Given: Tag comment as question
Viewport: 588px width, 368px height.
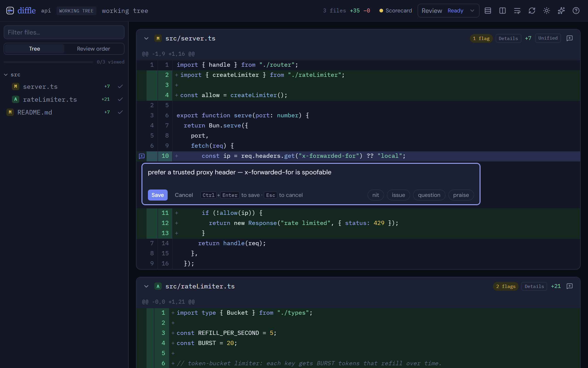Looking at the screenshot, I should (x=429, y=195).
